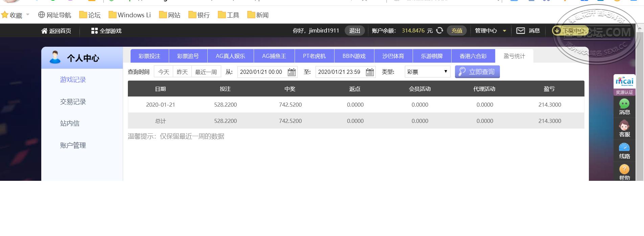
Task: Click the 立即查询 search button
Action: click(x=477, y=72)
